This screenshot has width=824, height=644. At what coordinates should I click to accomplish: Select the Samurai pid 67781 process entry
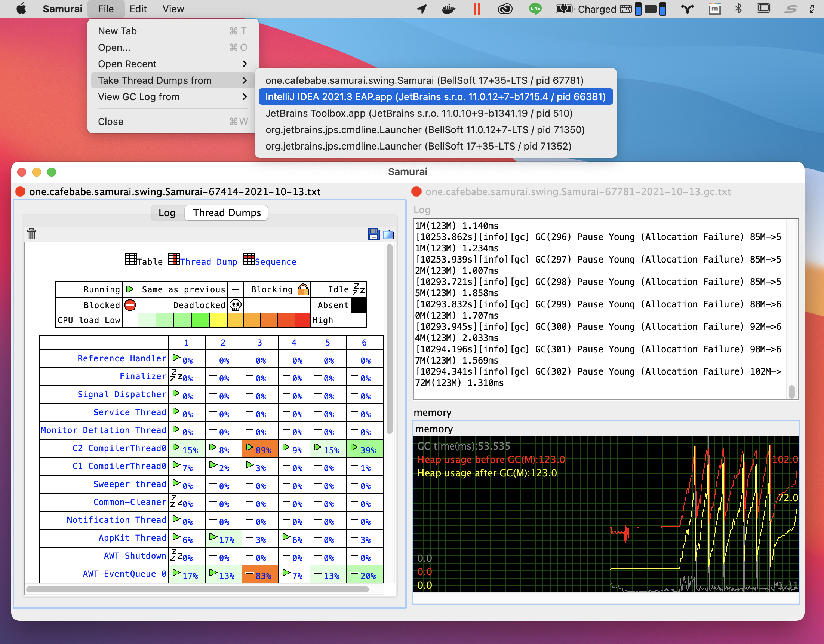[436, 80]
